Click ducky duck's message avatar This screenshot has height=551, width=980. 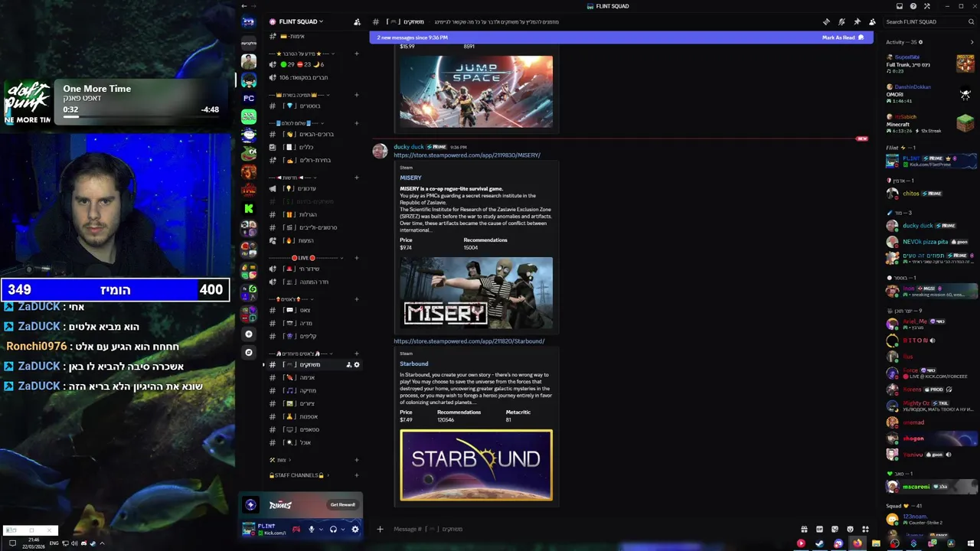(x=380, y=151)
